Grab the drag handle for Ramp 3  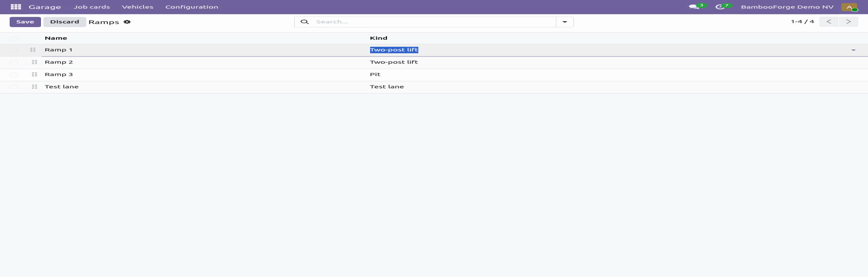[x=33, y=75]
